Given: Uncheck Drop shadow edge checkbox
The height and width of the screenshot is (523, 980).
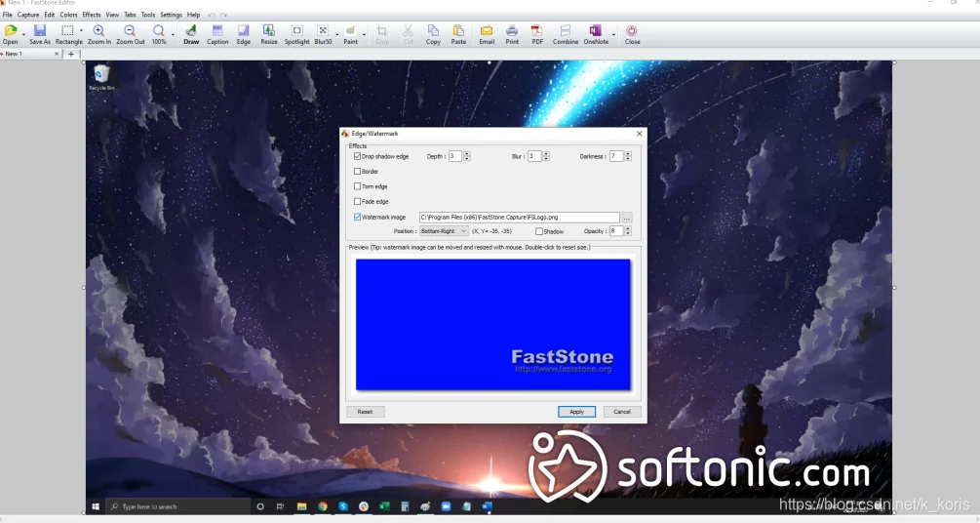Looking at the screenshot, I should (358, 156).
